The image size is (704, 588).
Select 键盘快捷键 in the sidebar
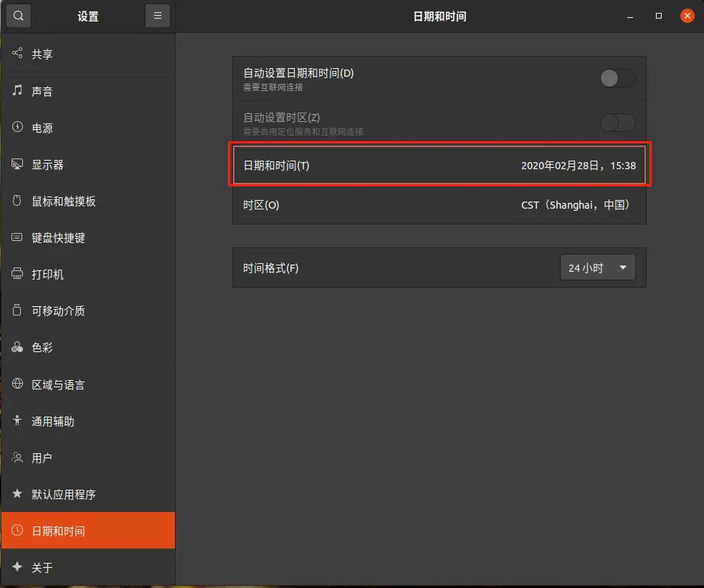point(88,237)
